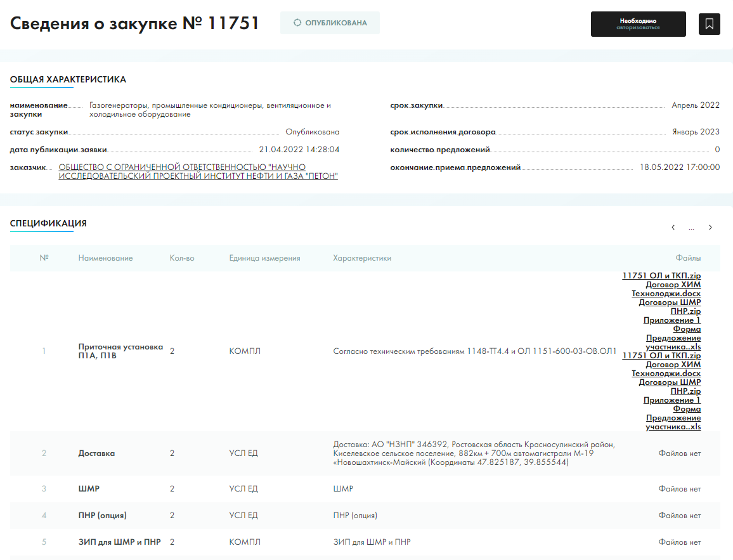Go to previous specification page arrow
This screenshot has height=560, width=733.
[673, 227]
